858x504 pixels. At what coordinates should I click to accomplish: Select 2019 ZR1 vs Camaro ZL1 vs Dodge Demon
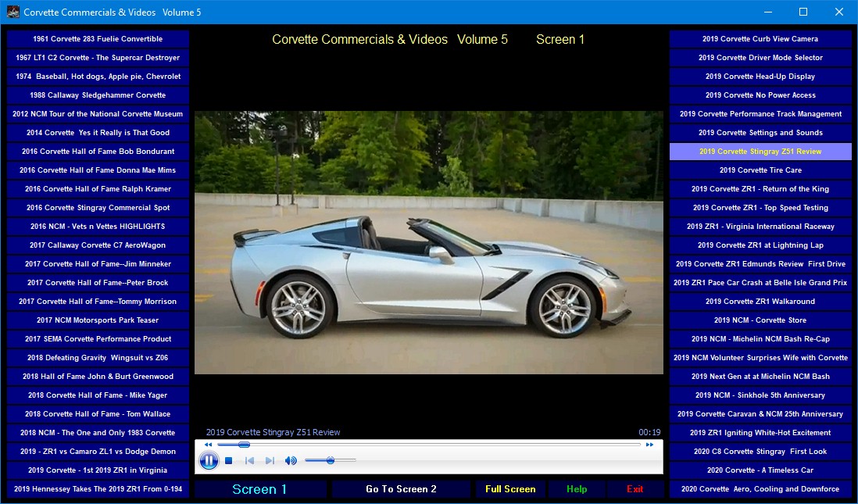[x=98, y=452]
